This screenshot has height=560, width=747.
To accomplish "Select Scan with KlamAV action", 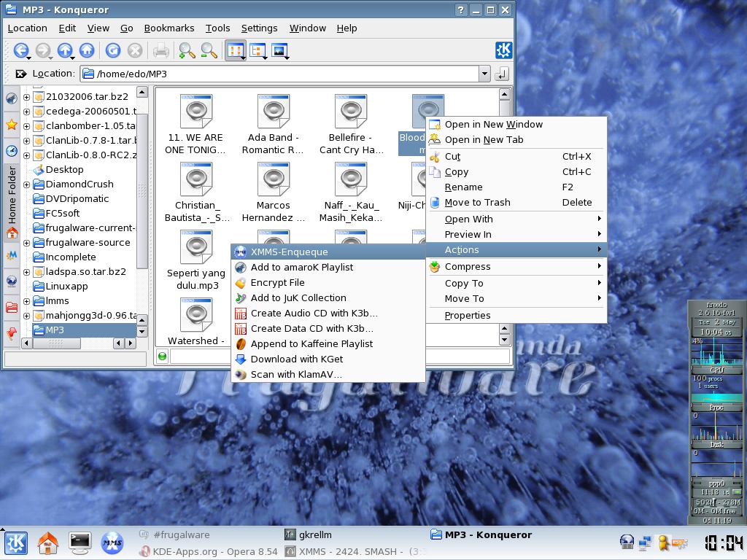I will 328,374.
